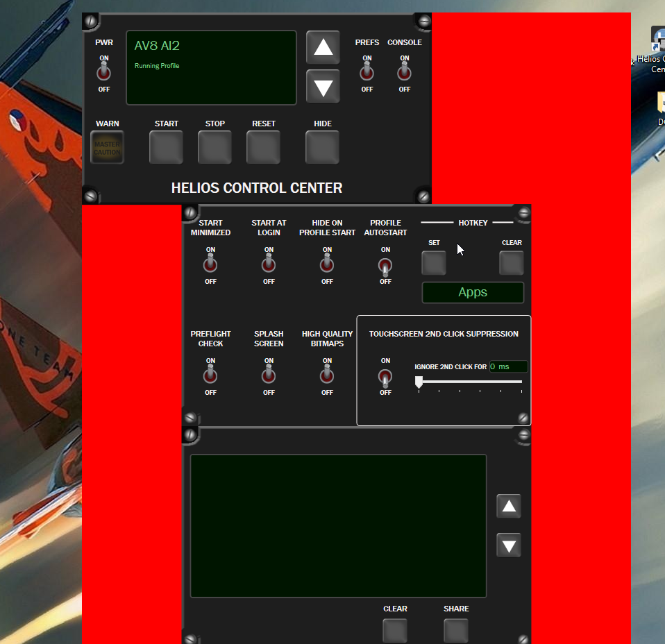The width and height of the screenshot is (665, 644).
Task: Click the ms delay input field
Action: tap(508, 366)
